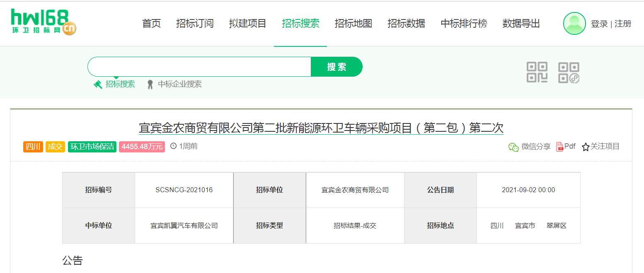
Task: Click 关注项目 to follow the project
Action: tap(605, 146)
